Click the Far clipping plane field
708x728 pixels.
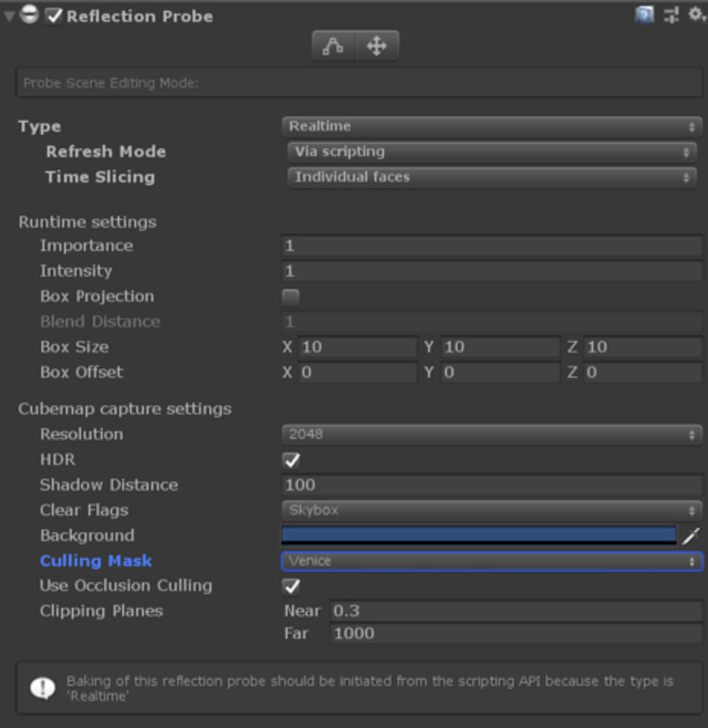click(516, 634)
